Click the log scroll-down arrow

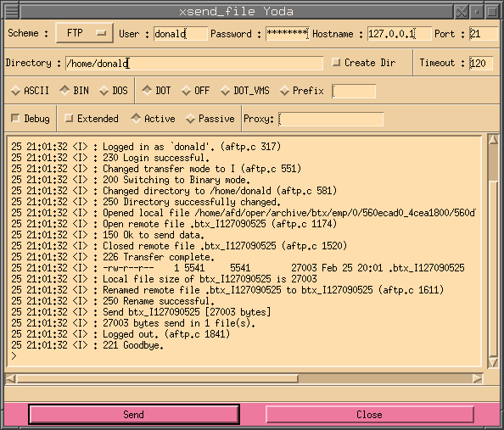click(x=493, y=362)
